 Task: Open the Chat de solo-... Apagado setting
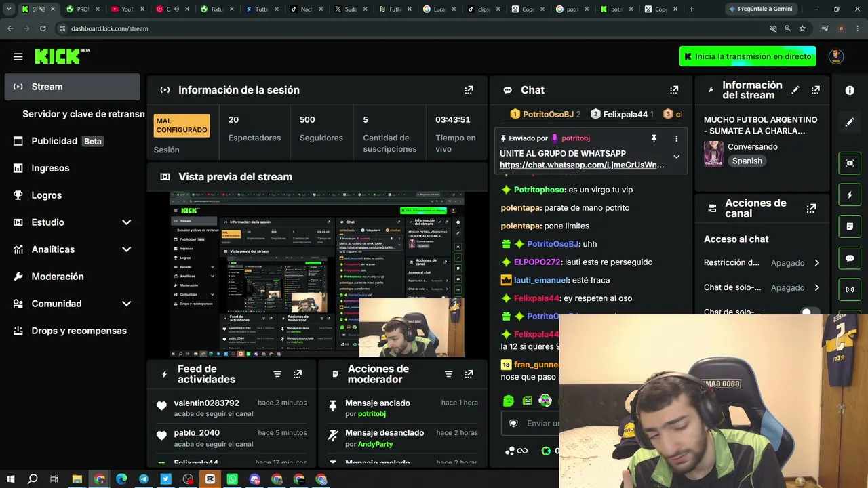pos(762,287)
